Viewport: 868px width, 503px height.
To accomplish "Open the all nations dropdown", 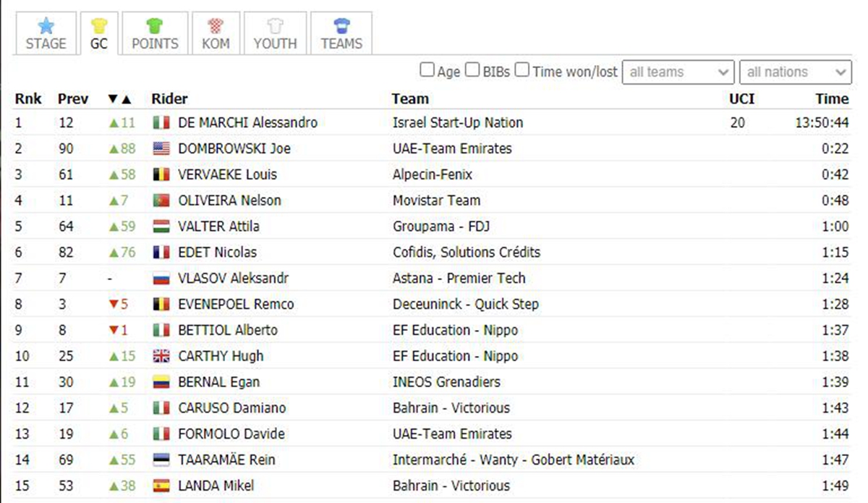I will pos(795,72).
